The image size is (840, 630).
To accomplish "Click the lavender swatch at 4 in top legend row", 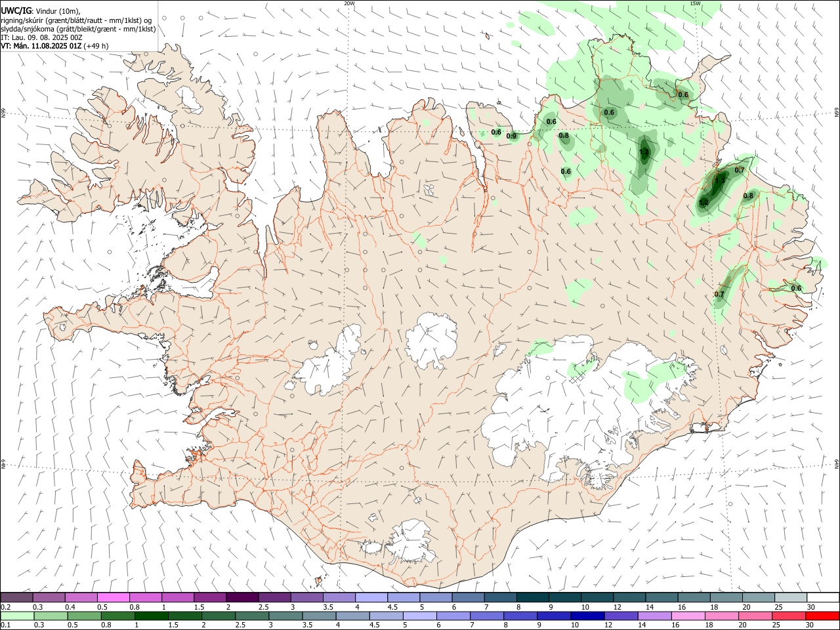I will point(371,598).
